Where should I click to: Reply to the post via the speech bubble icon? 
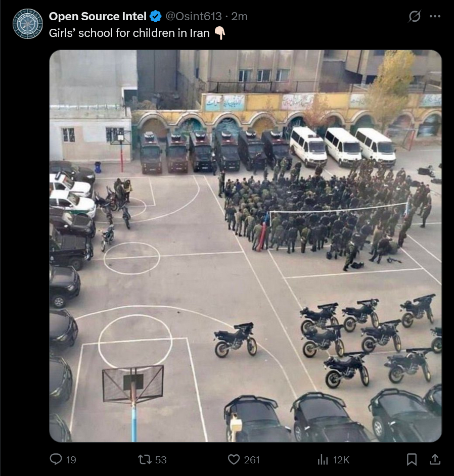pos(56,459)
